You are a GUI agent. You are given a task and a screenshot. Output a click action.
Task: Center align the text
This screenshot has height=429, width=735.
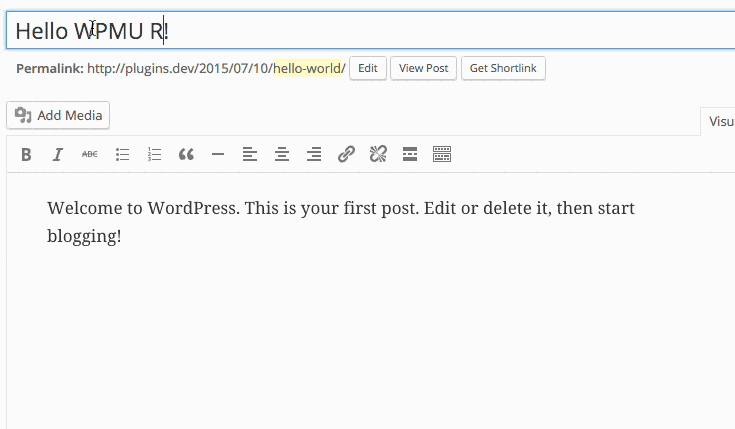tap(282, 154)
